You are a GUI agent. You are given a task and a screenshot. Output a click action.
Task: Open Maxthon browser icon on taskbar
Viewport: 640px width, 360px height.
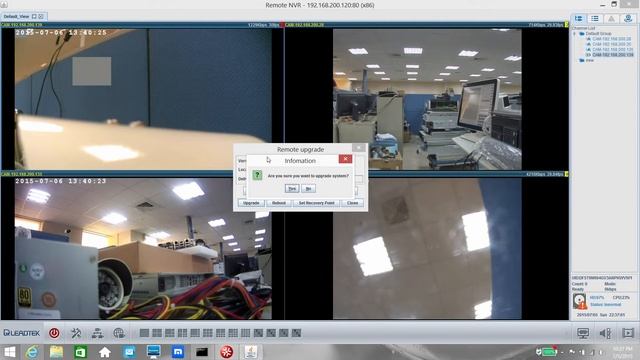click(x=178, y=352)
